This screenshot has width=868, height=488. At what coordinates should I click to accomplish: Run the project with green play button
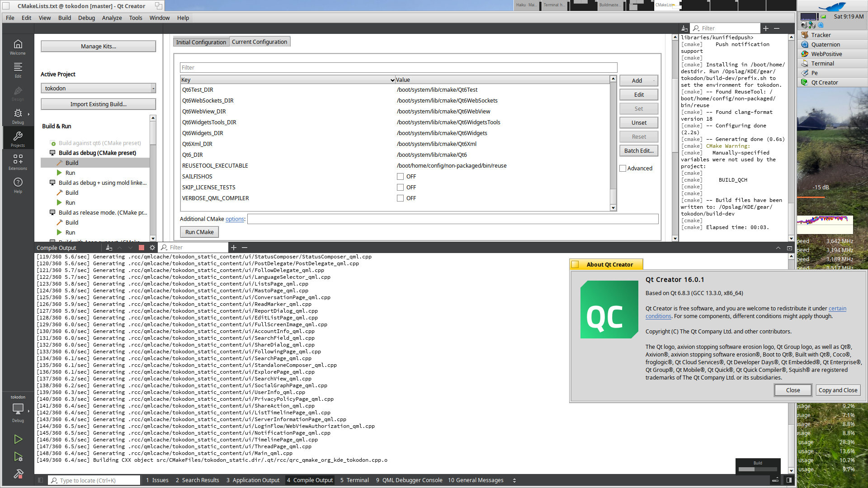pos(18,439)
